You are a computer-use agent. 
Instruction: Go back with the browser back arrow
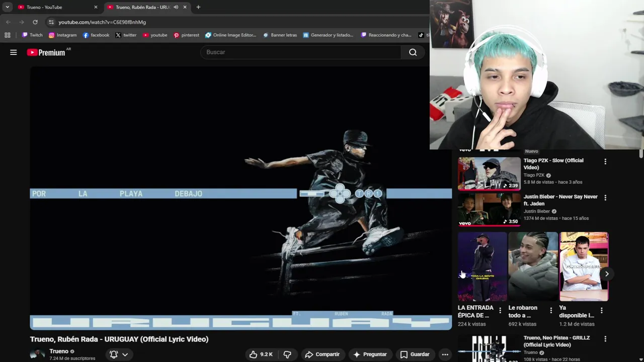pos(8,22)
